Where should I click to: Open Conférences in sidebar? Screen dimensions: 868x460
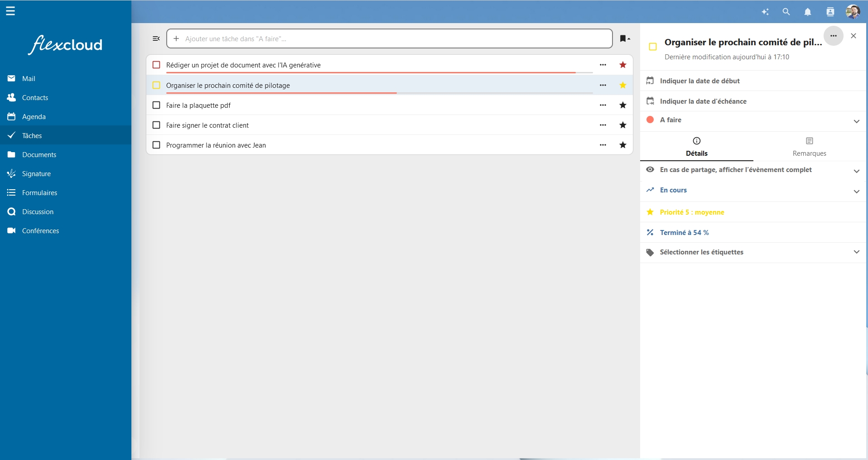(x=66, y=230)
